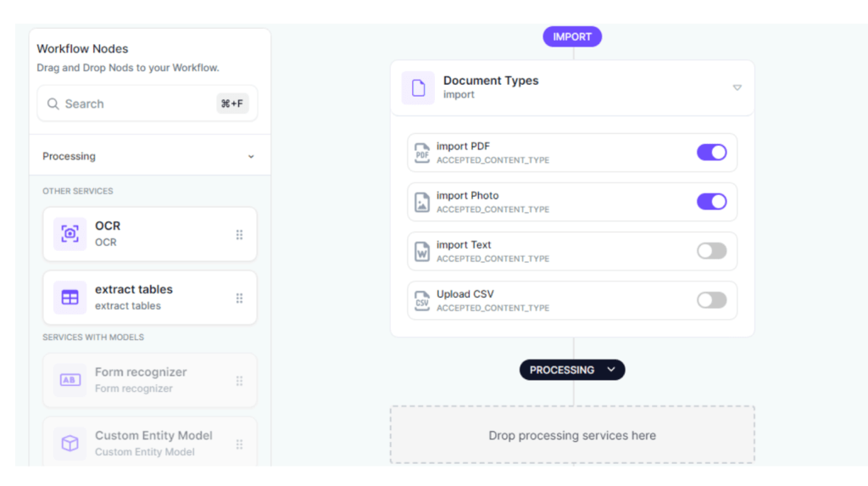868x486 pixels.
Task: Enable the import Text toggle
Action: coord(711,251)
